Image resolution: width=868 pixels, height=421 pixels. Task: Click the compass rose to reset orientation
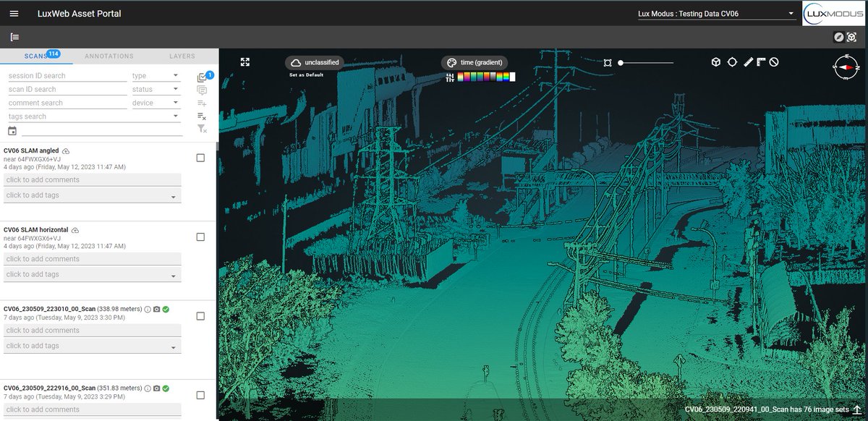(x=846, y=67)
